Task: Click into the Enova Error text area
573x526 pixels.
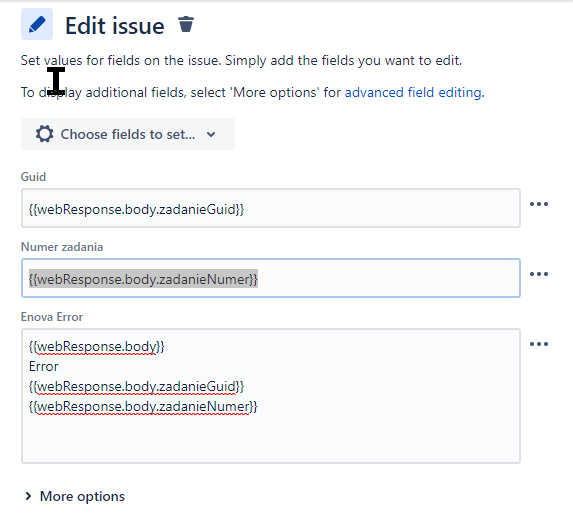Action: tap(271, 396)
